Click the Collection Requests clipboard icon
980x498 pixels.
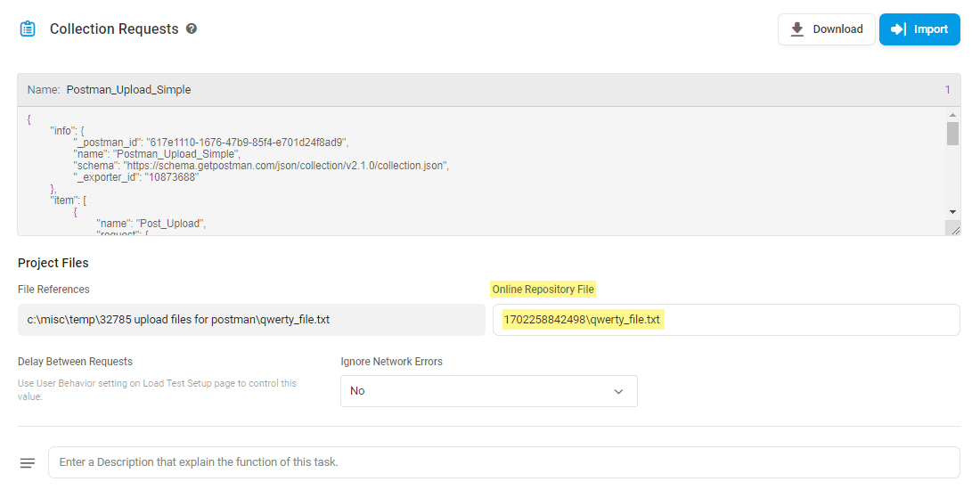[28, 29]
